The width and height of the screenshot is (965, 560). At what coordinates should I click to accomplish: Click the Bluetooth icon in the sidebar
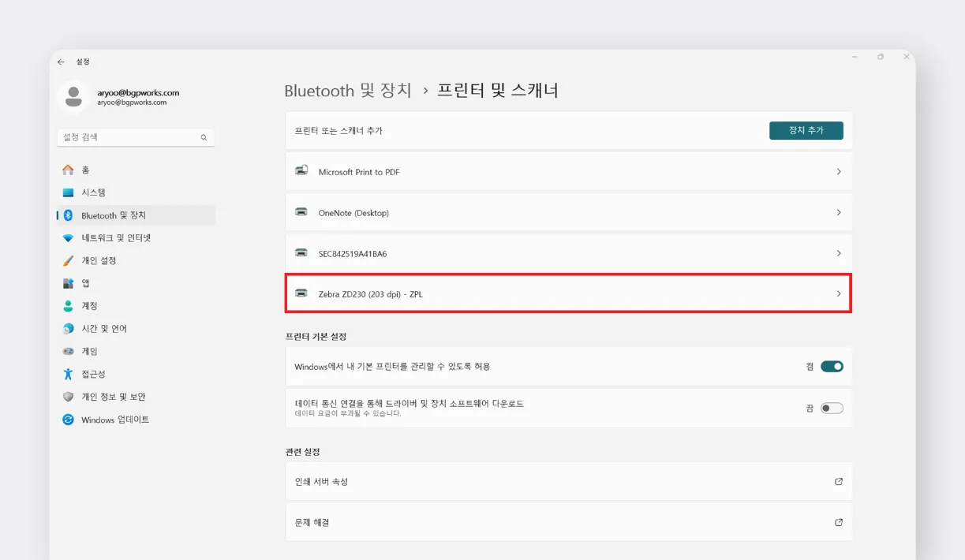[68, 215]
